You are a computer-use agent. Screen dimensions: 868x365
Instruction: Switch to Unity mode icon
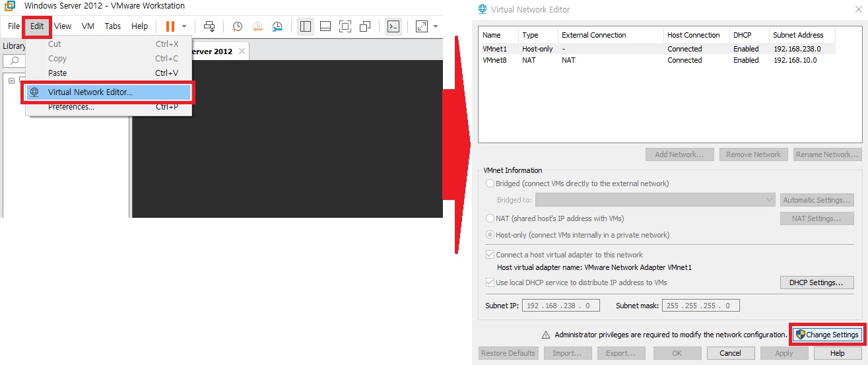tap(365, 26)
